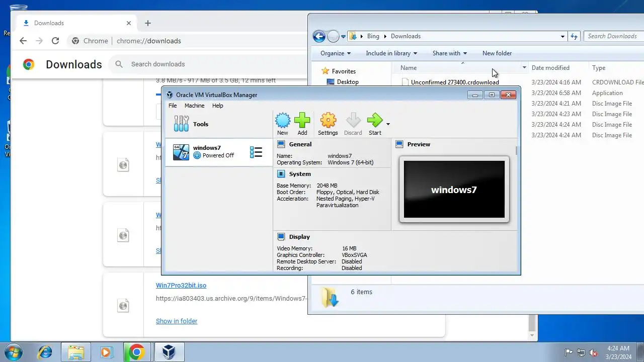The height and width of the screenshot is (362, 644).
Task: Click the 6 items status text
Action: tap(361, 292)
